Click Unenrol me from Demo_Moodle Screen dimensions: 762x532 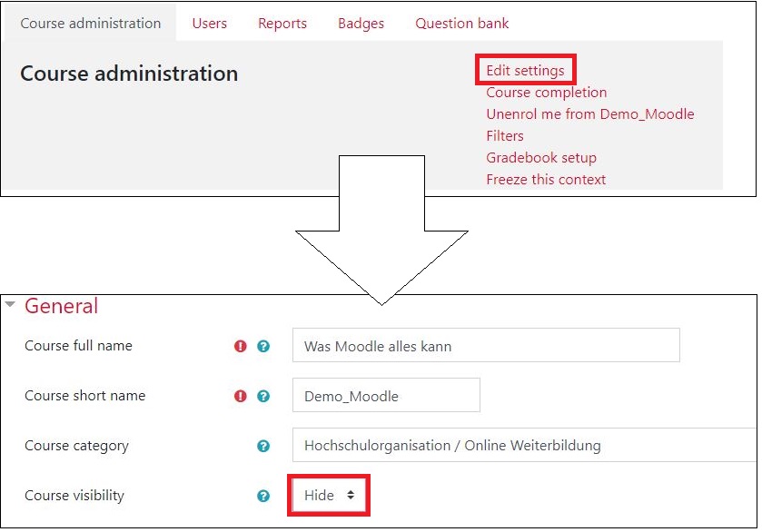(x=589, y=114)
